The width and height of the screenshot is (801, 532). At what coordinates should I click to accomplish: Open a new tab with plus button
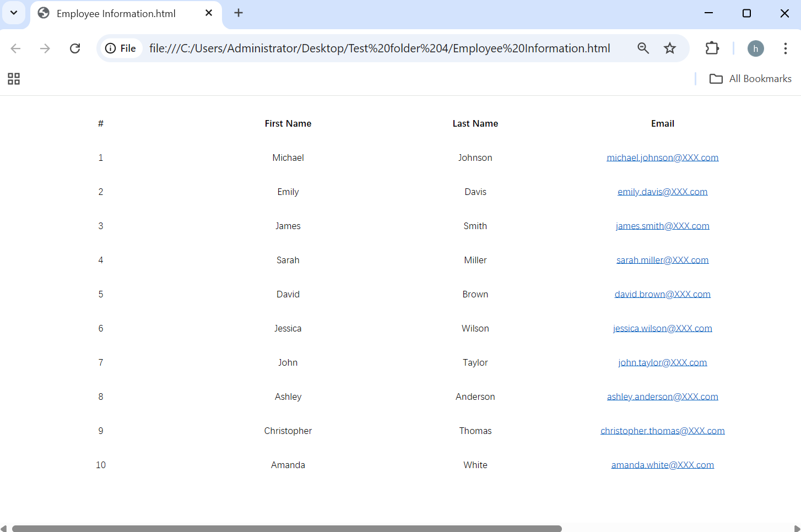tap(239, 13)
